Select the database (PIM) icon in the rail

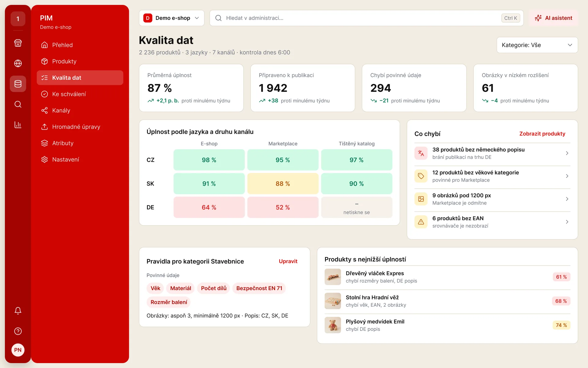18,84
